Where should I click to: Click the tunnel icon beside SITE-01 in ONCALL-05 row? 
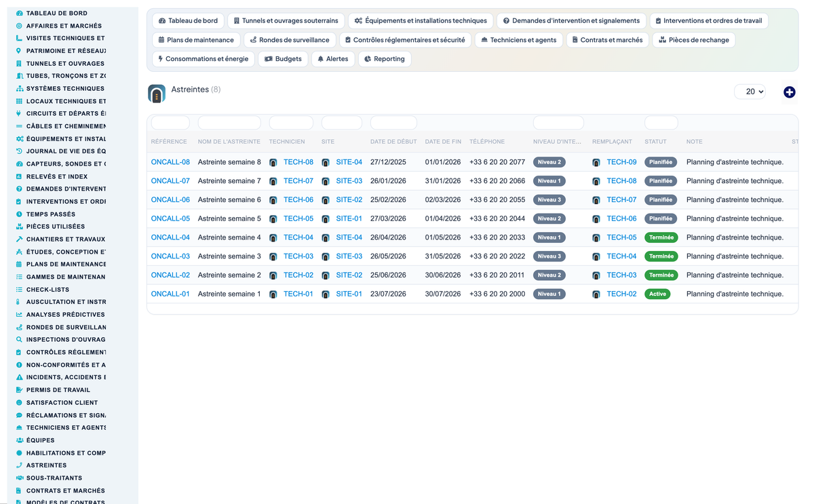326,219
